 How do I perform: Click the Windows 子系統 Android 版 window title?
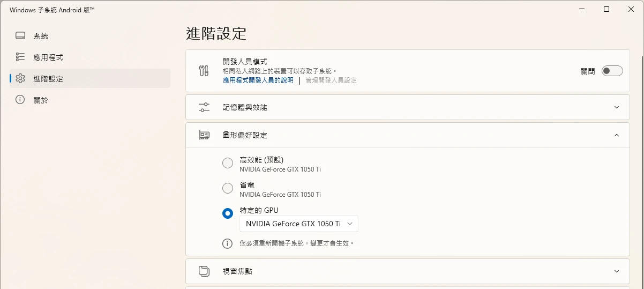tap(52, 10)
